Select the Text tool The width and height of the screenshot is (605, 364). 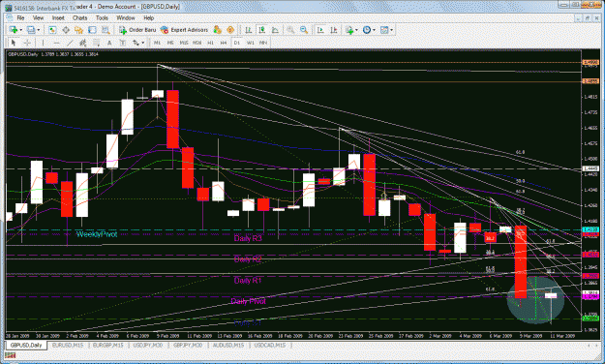[x=109, y=43]
